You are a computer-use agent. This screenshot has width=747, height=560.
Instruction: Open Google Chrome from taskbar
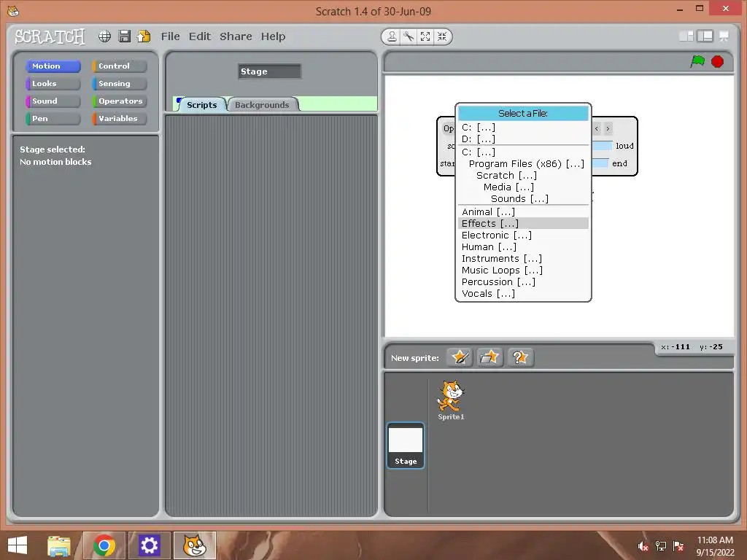click(104, 545)
